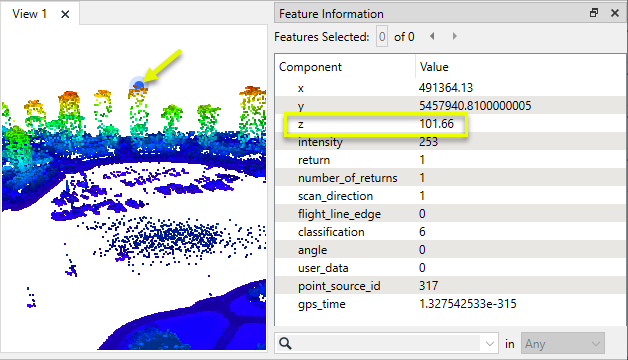Click the highlighted blue point in view
Image resolution: width=628 pixels, height=360 pixels.
pyautogui.click(x=139, y=85)
